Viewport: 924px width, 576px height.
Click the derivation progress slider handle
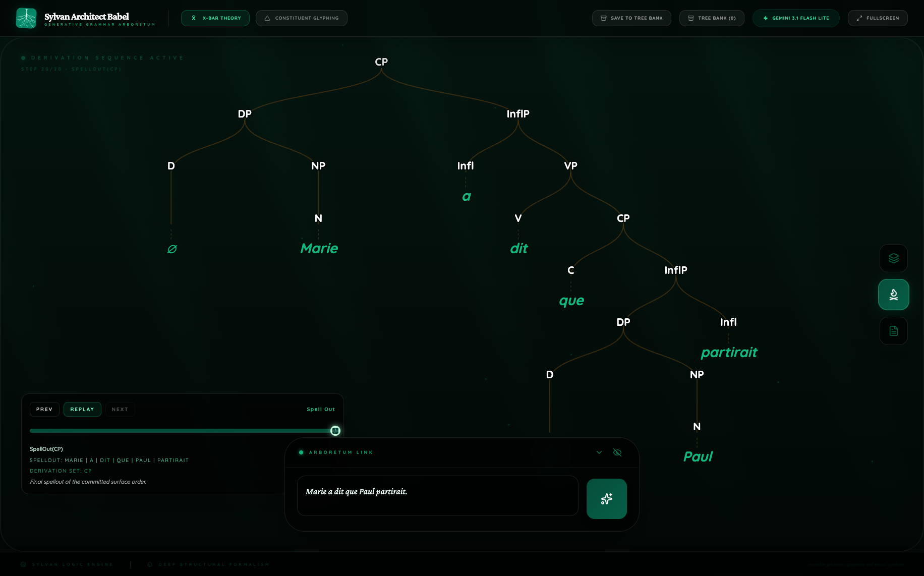click(x=335, y=431)
